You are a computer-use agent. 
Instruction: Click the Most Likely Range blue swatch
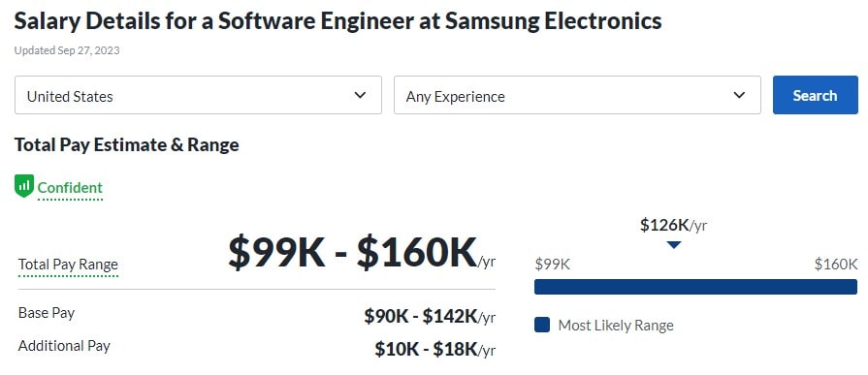click(542, 325)
